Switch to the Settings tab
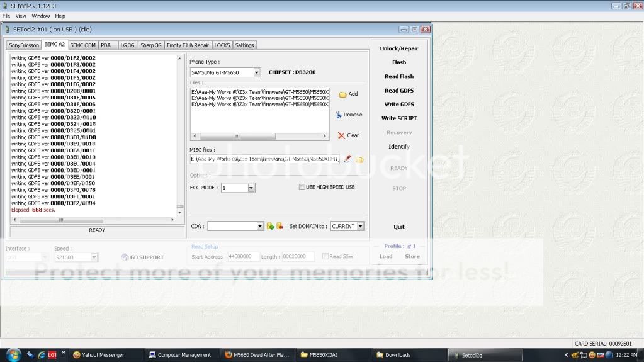Viewport: 644px width, 362px height. (x=244, y=45)
